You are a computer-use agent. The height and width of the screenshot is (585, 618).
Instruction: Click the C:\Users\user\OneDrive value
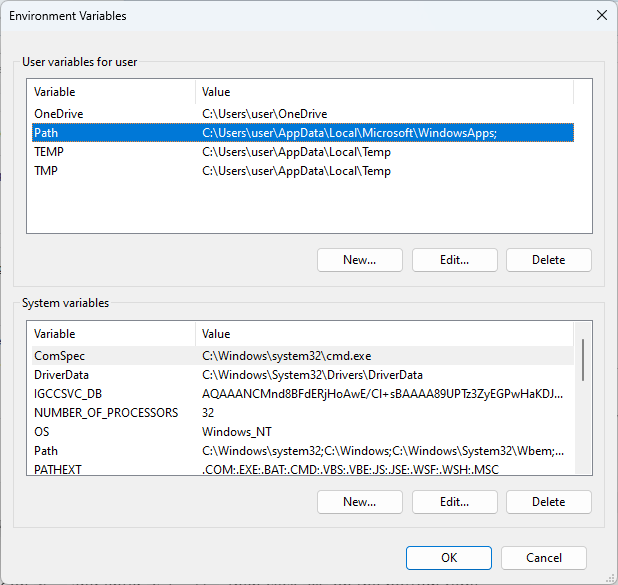point(264,114)
